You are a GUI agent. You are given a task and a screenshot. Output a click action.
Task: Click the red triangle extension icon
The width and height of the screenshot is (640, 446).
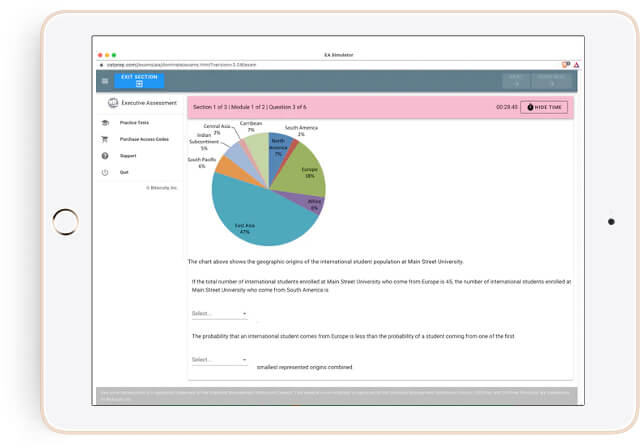[x=576, y=64]
